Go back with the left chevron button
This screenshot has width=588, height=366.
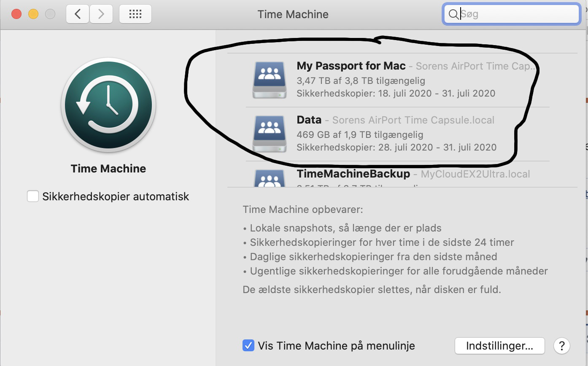click(78, 14)
